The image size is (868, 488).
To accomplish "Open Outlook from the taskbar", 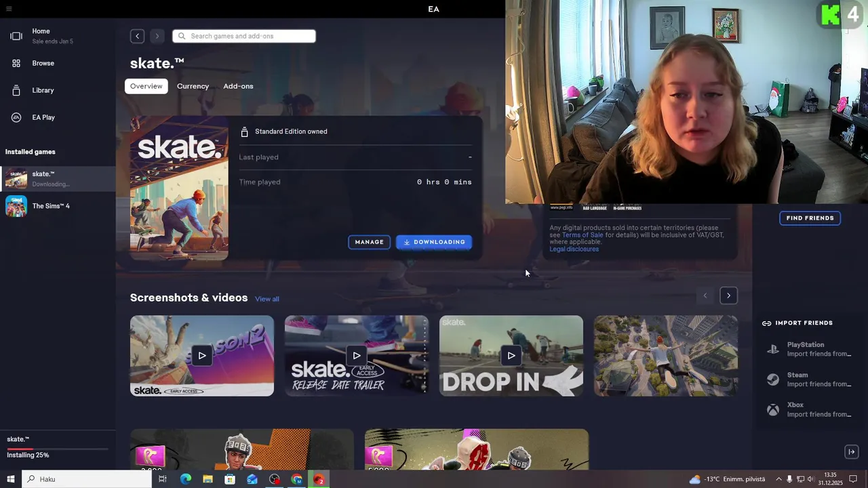I will [252, 479].
